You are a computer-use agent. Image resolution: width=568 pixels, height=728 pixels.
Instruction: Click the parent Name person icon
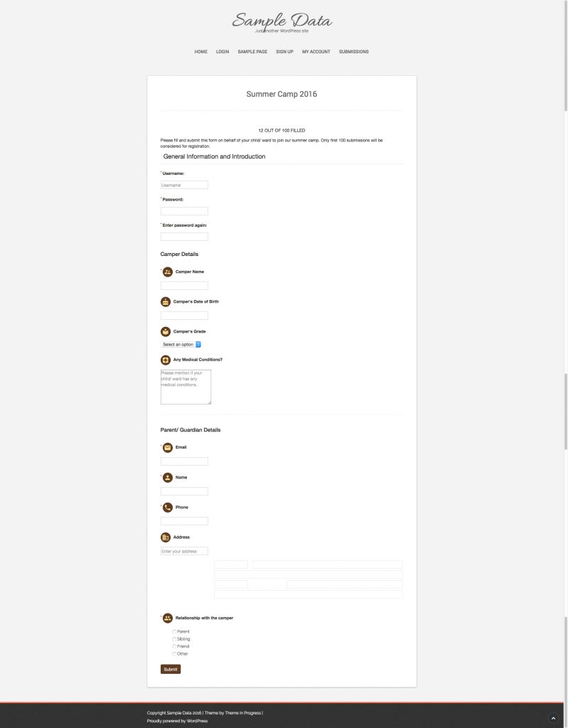pyautogui.click(x=168, y=477)
